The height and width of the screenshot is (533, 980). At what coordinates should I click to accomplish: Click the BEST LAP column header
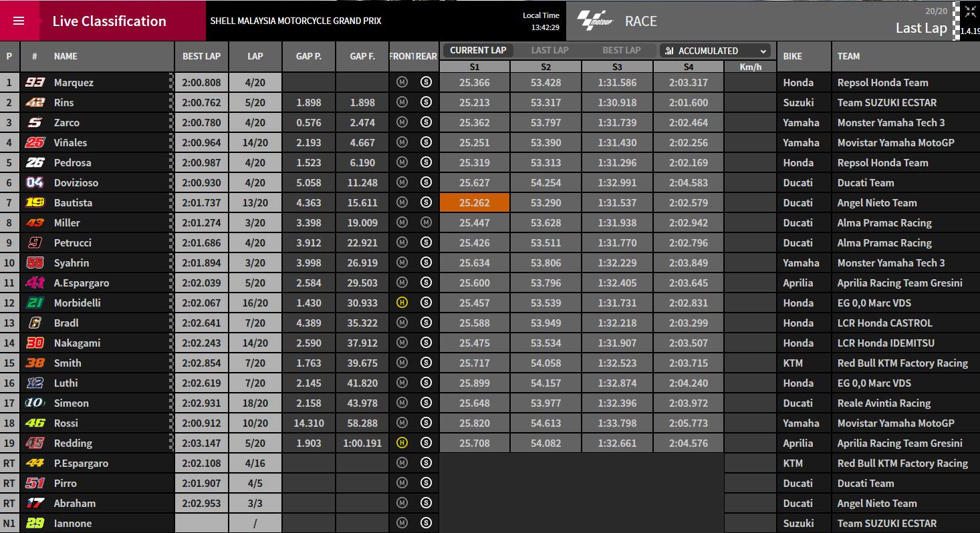(x=201, y=56)
